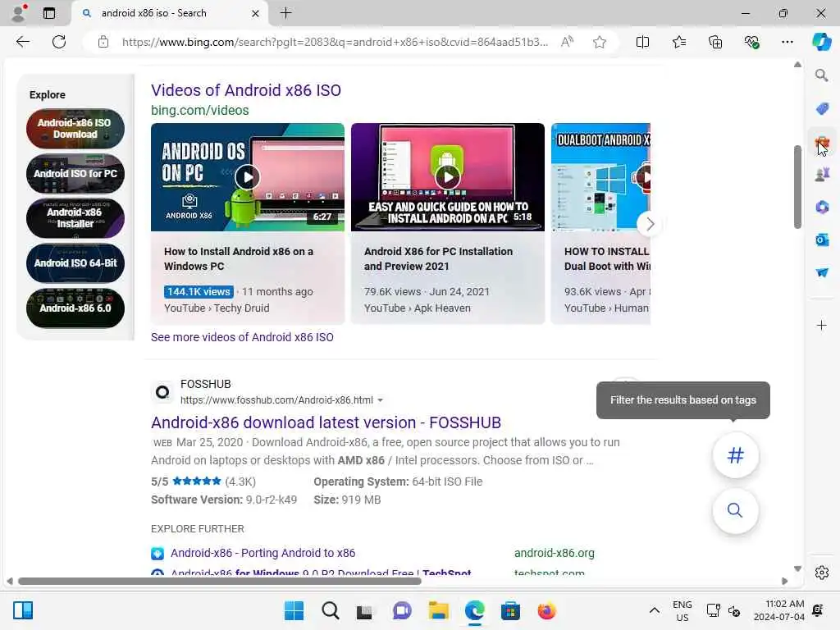Click See more videos of Android x86 ISO
The width and height of the screenshot is (840, 630).
tap(242, 337)
